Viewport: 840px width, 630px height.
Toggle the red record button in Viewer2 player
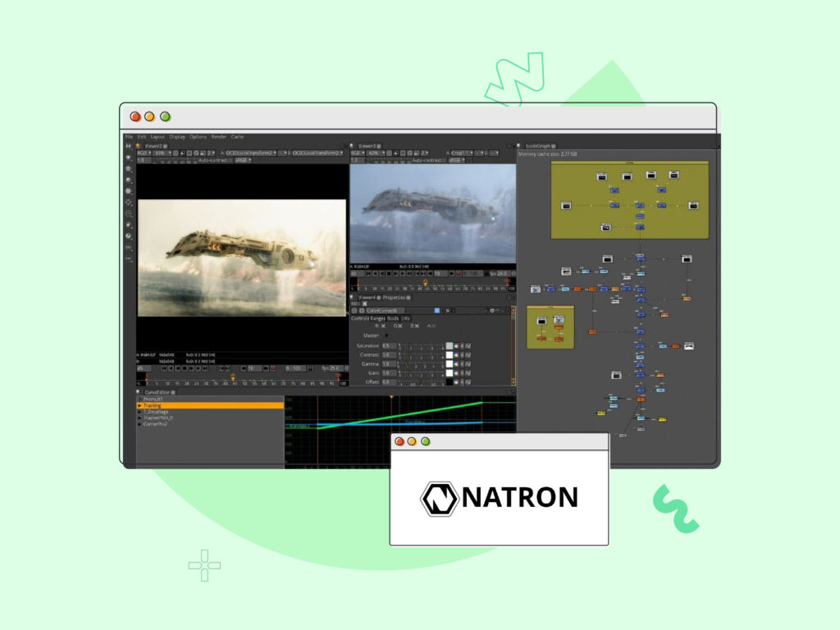click(272, 368)
